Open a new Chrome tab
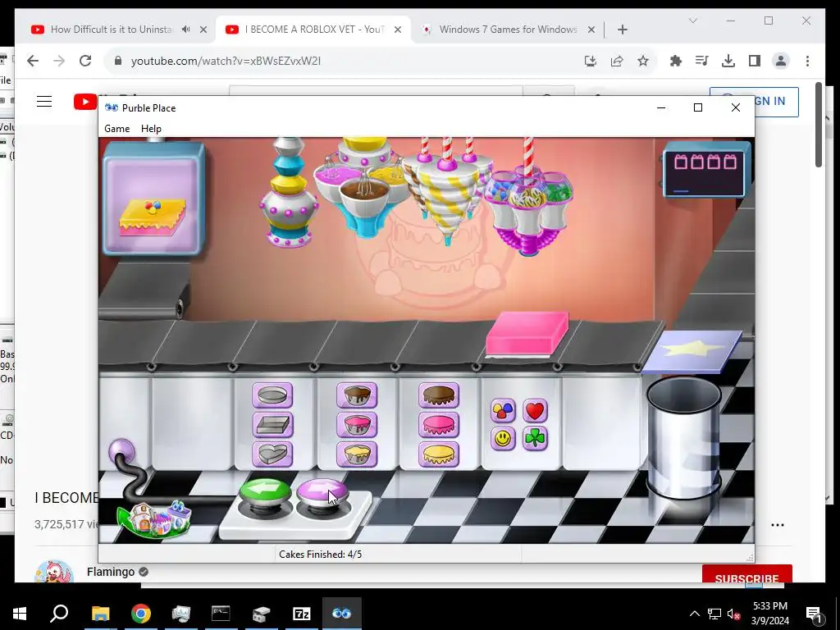Image resolution: width=840 pixels, height=630 pixels. tap(622, 30)
